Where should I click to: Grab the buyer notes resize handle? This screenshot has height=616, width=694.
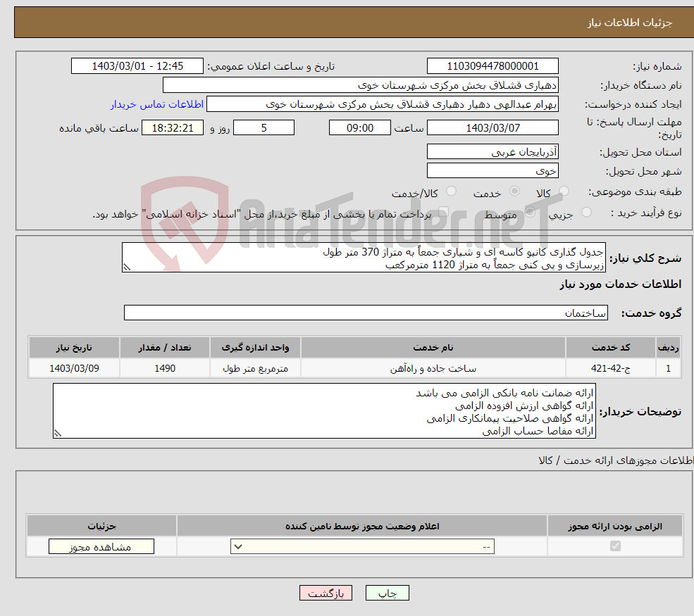[x=58, y=434]
